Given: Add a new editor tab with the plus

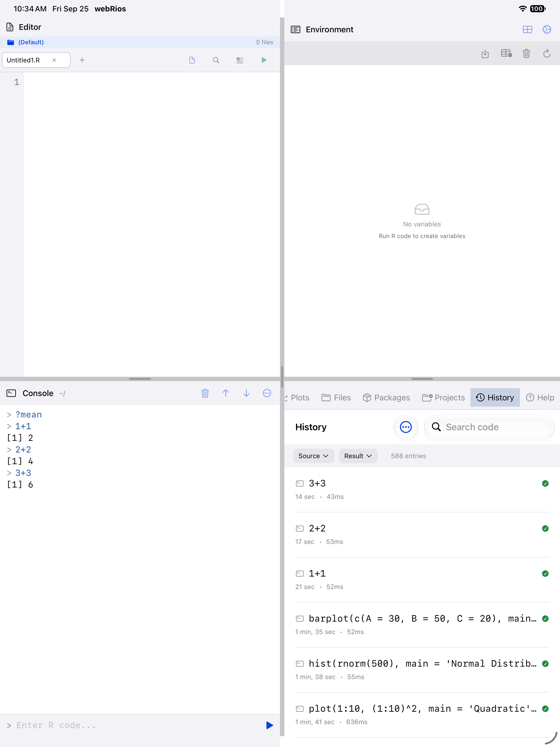Looking at the screenshot, I should (x=82, y=60).
